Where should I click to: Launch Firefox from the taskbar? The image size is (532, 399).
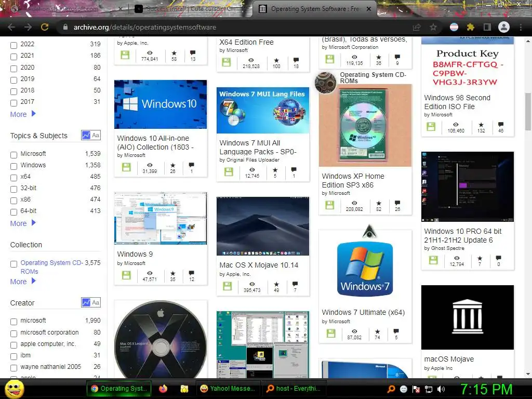click(163, 389)
